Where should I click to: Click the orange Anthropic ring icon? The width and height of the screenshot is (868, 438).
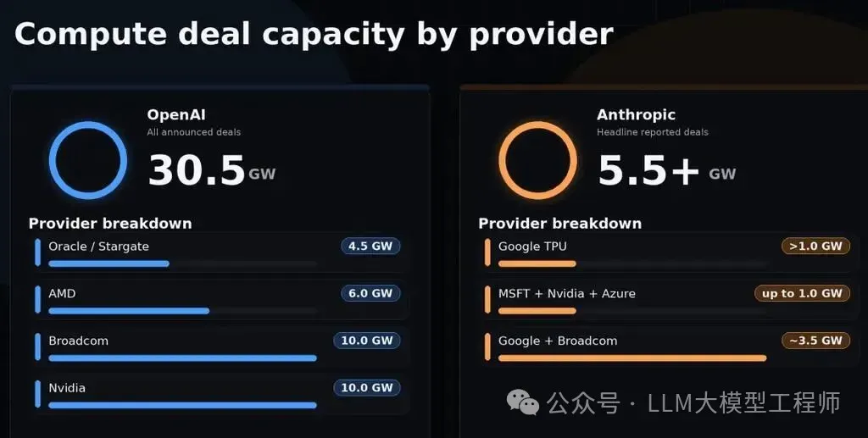pos(537,160)
